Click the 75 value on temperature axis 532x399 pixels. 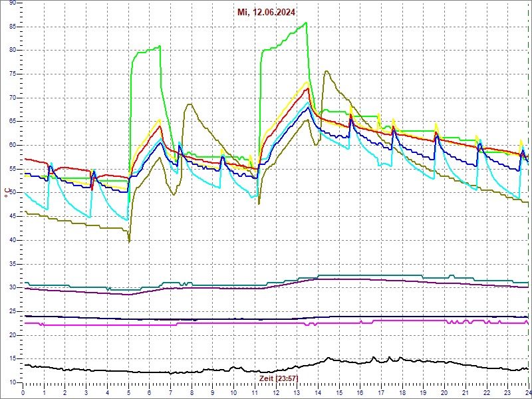13,74
